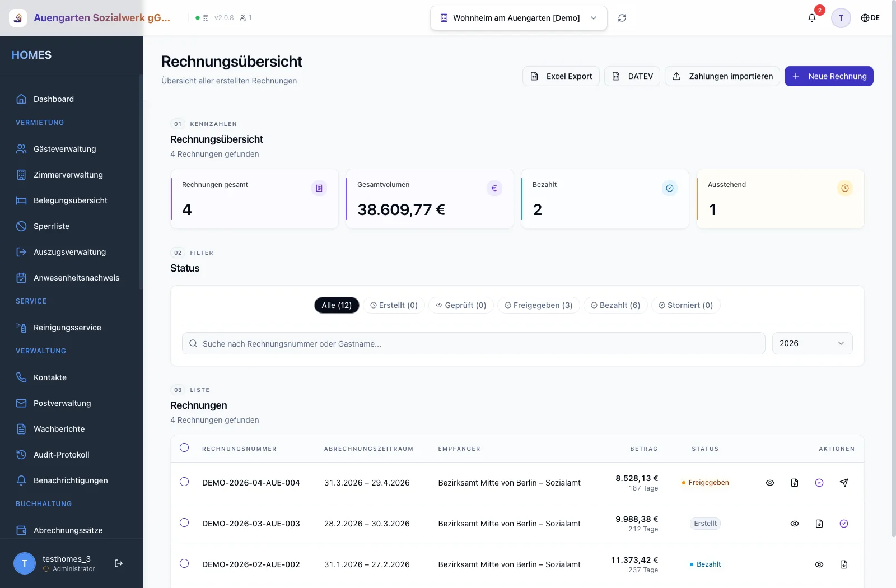Send invoice AUE-004 paper plane icon
The height and width of the screenshot is (588, 896).
coord(844,483)
